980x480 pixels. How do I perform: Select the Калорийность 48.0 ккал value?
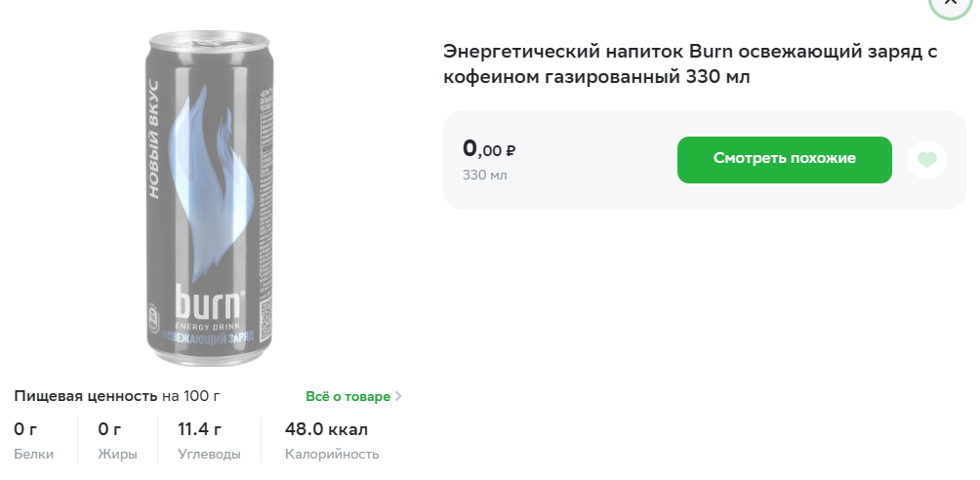[x=326, y=430]
